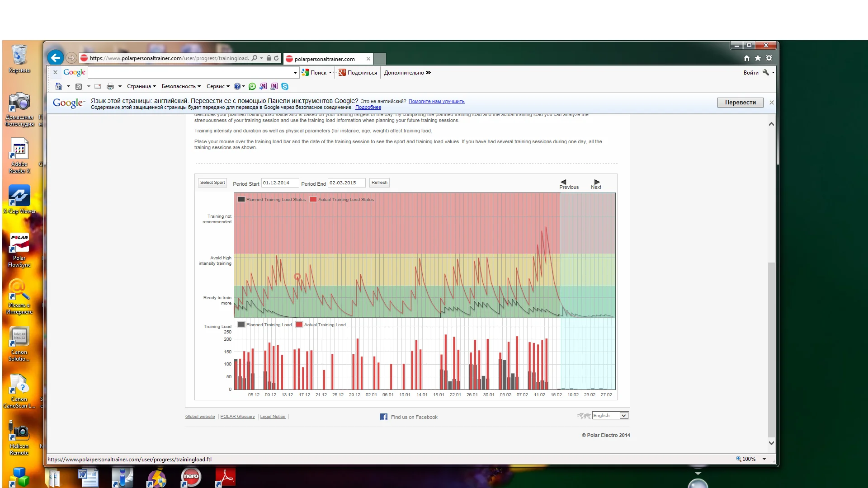
Task: Expand the Страница menu dropdown
Action: coord(141,86)
